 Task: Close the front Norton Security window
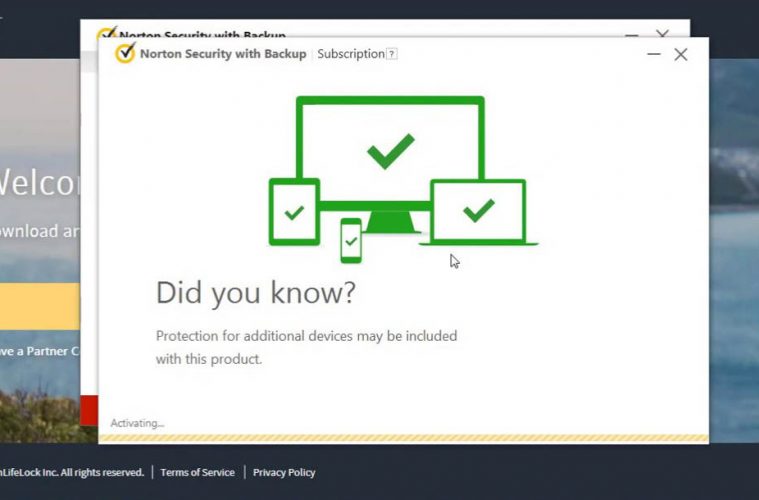pyautogui.click(x=681, y=54)
